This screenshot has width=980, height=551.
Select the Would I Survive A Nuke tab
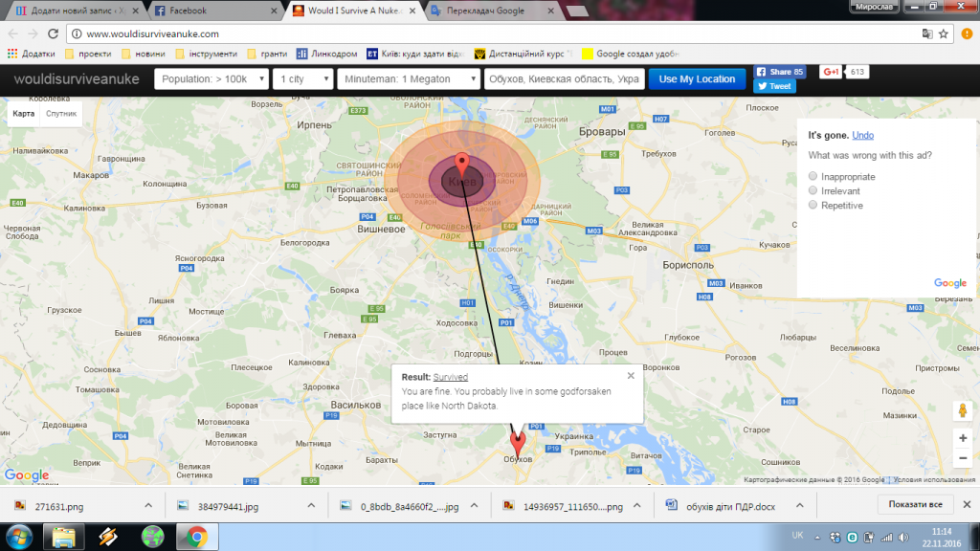(x=354, y=11)
